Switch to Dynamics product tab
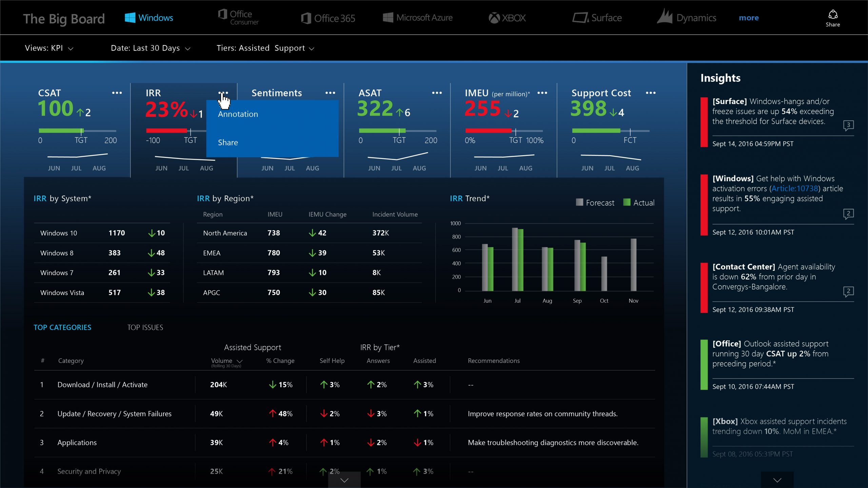This screenshot has height=488, width=868. [x=686, y=17]
